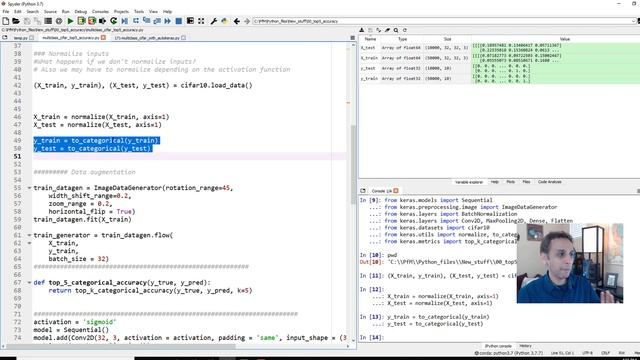This screenshot has height=360, width=640.
Task: Click the Refresh variables icon
Action: [404, 30]
